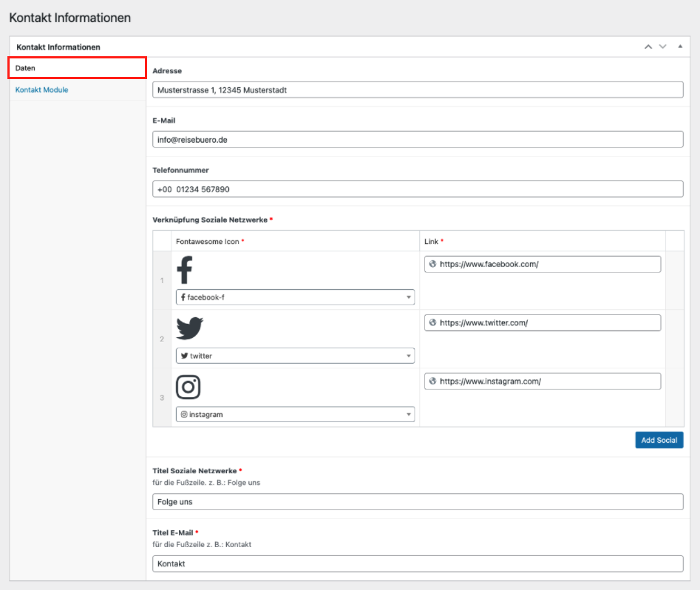Click the Telefonnummer input field
Screen dimensions: 700x590
[x=418, y=189]
